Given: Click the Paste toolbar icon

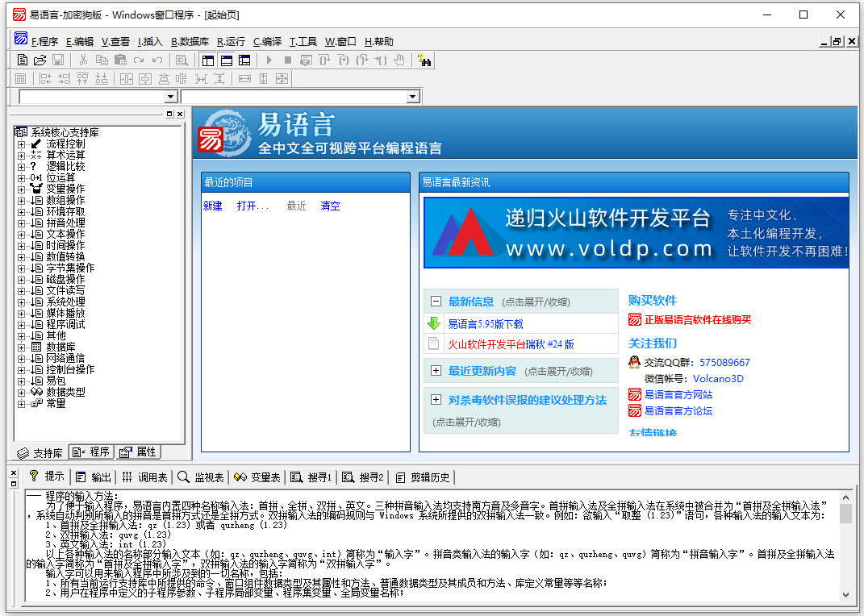Looking at the screenshot, I should 120,60.
